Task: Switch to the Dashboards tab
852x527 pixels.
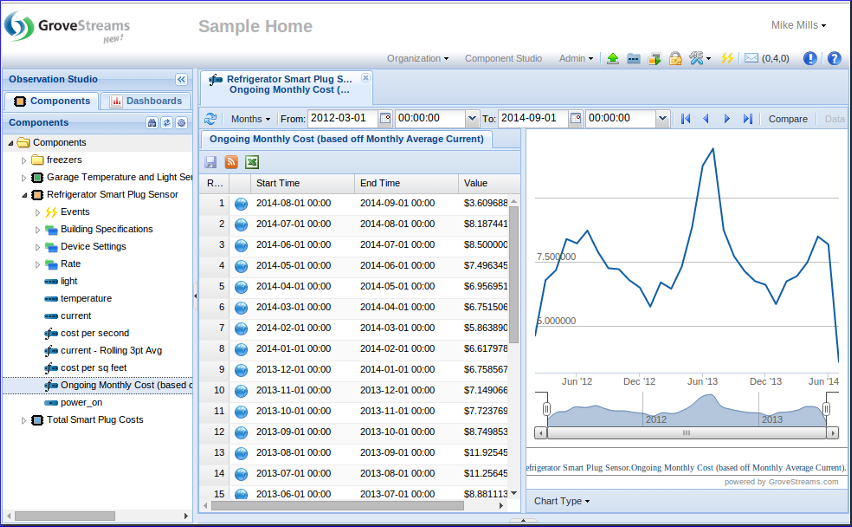Action: click(146, 101)
